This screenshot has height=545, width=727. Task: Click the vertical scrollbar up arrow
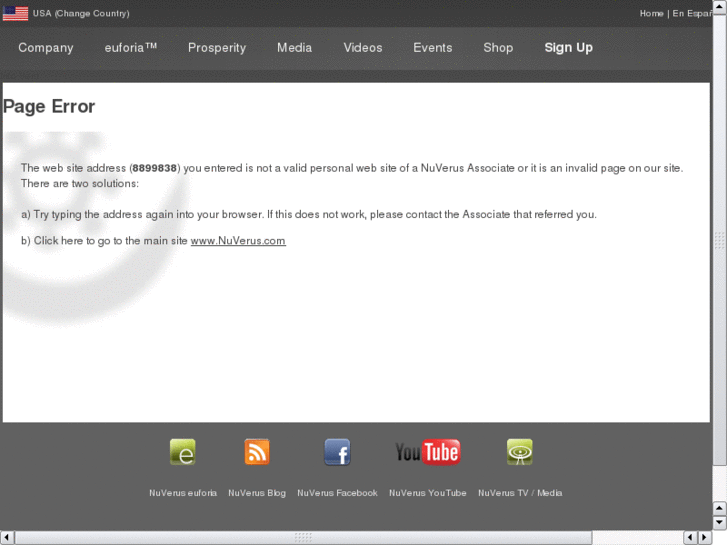point(720,7)
